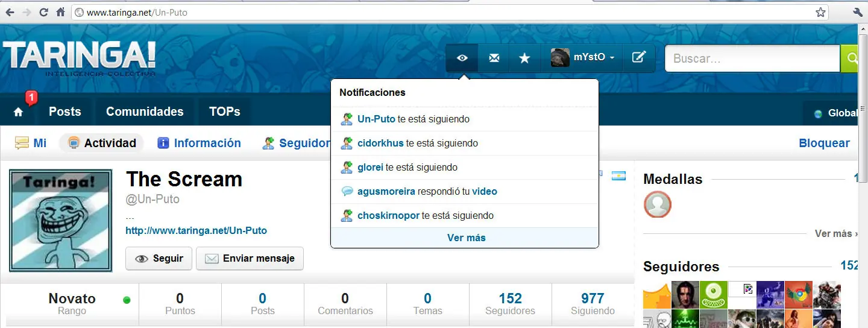Image resolution: width=868 pixels, height=328 pixels.
Task: Open agusmoreira profile from notifications
Action: [386, 191]
